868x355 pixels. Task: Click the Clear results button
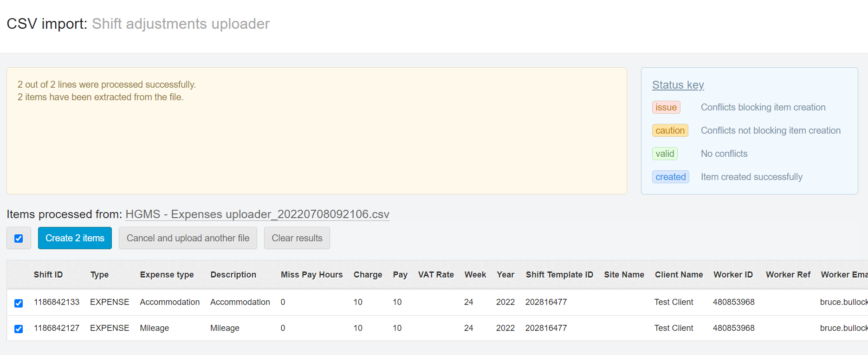[297, 238]
